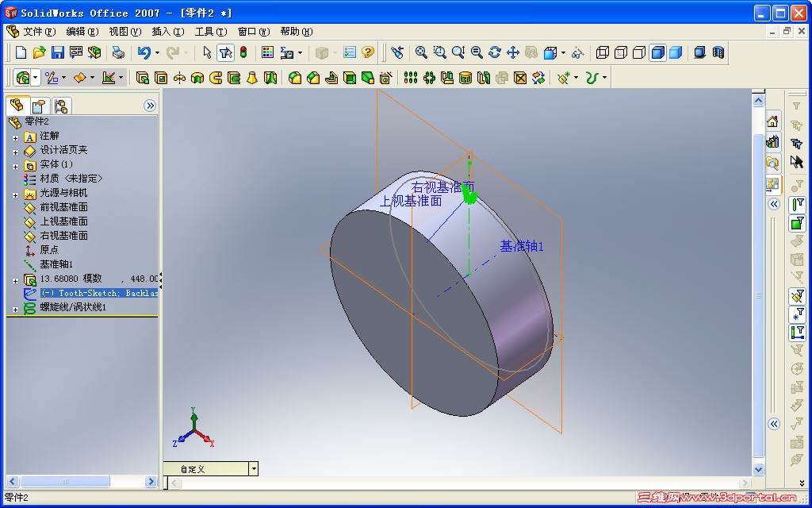Open a file with the folder icon
The height and width of the screenshot is (508, 812).
(40, 52)
